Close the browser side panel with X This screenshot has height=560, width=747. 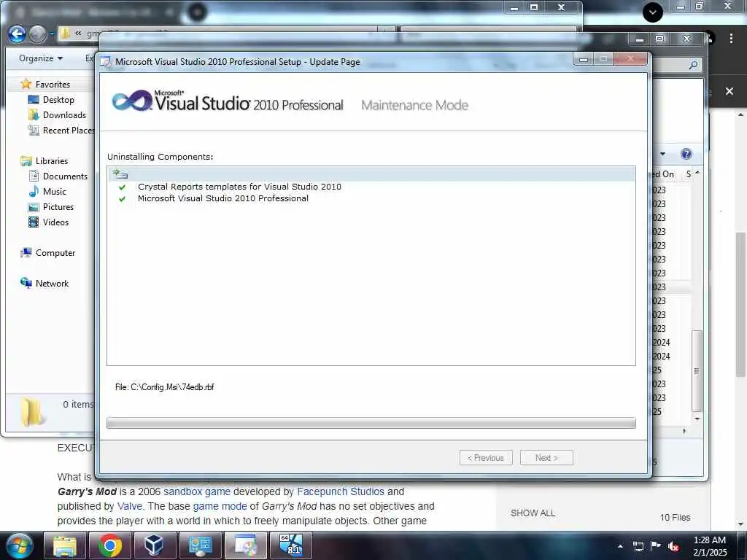coord(729,91)
